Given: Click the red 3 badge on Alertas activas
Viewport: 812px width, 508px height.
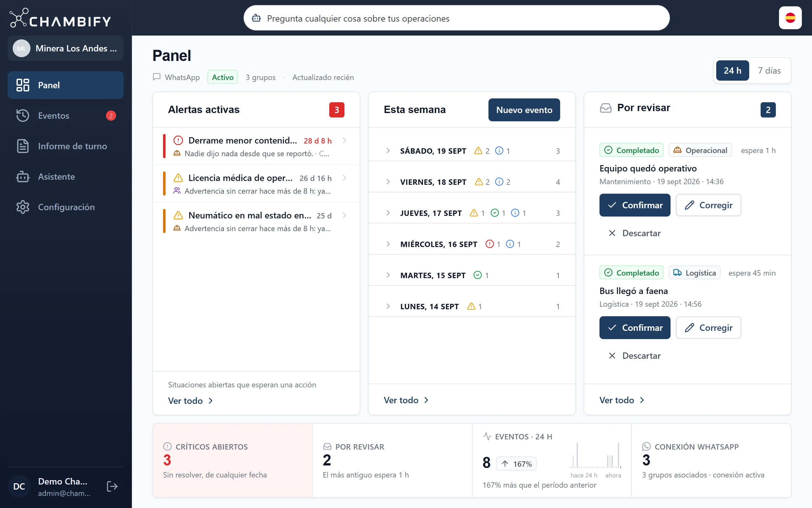Looking at the screenshot, I should click(x=337, y=110).
